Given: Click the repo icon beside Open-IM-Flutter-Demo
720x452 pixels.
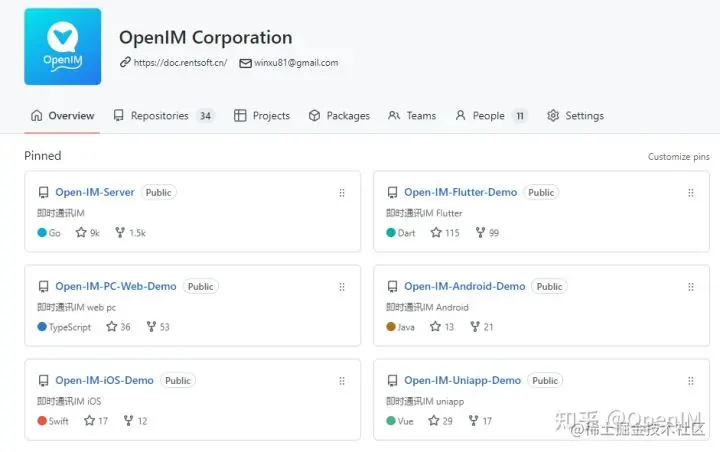Looking at the screenshot, I should click(393, 192).
